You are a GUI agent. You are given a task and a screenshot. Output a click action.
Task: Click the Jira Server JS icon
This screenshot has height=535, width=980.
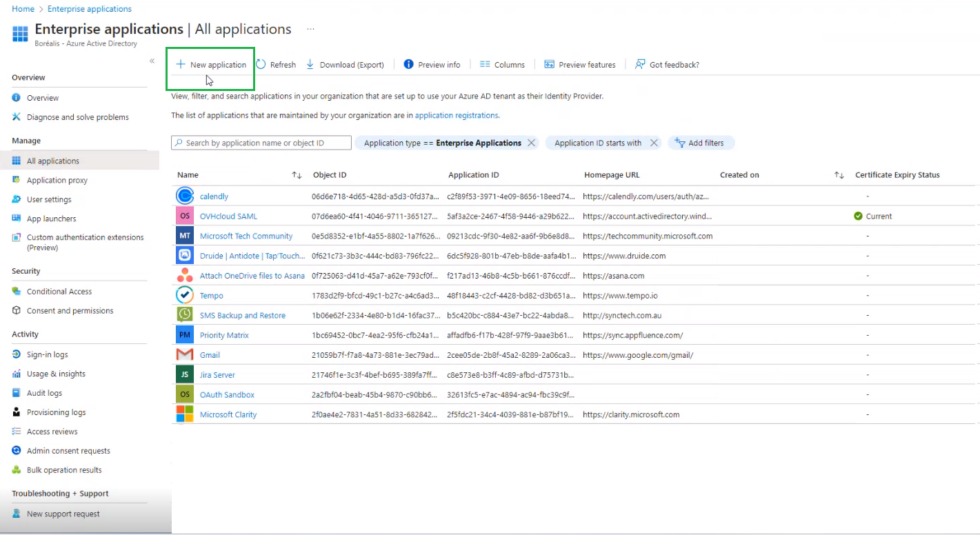tap(185, 375)
